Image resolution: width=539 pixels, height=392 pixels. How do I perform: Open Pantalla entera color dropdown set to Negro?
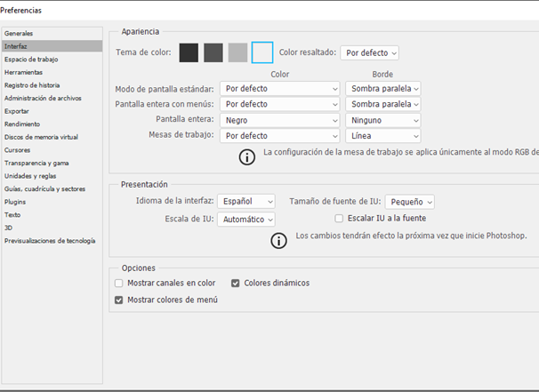280,120
